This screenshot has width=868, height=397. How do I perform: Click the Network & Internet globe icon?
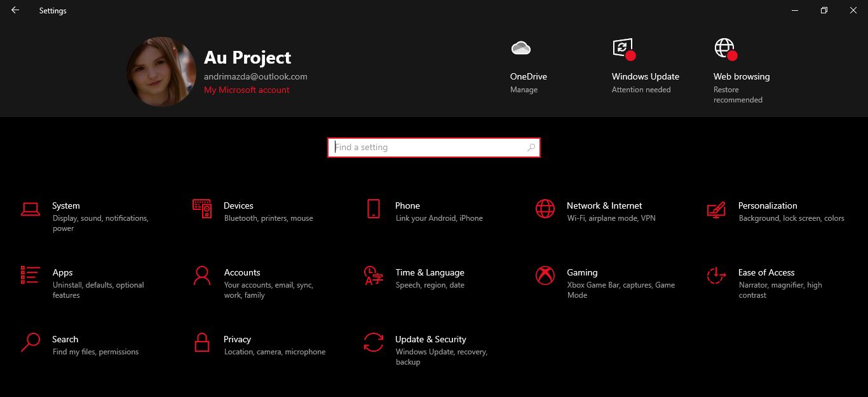(x=545, y=209)
